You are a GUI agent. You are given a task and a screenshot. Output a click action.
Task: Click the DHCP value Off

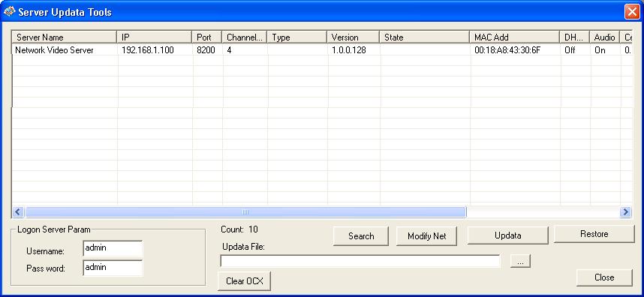(x=570, y=50)
